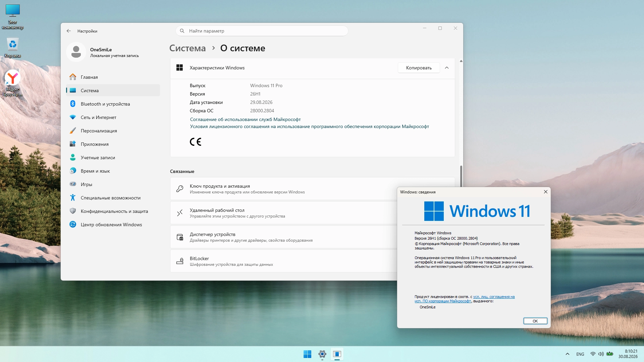Collapse the Характеристики Windows section
Screen dimensions: 644x362
coord(447,68)
